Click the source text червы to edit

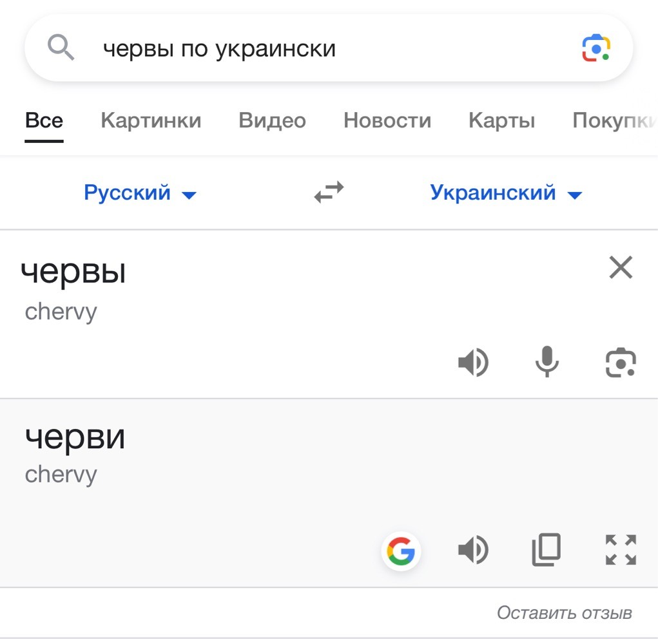coord(73,272)
